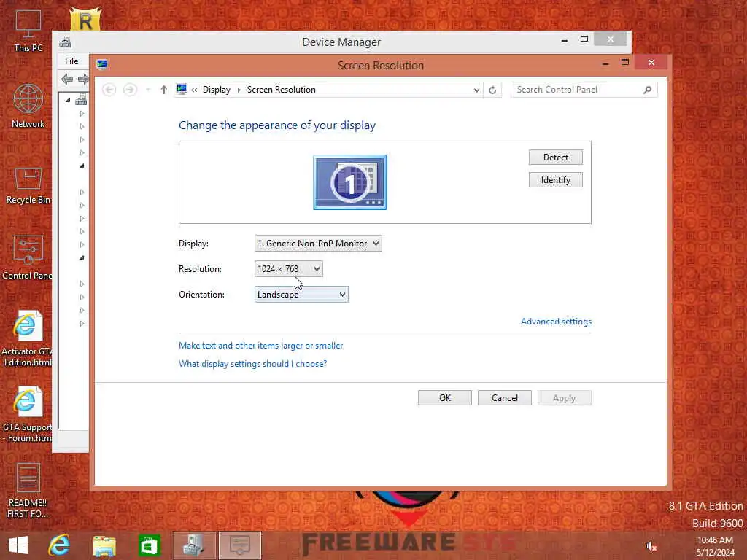747x560 pixels.
Task: Open 'What display settings should I choose?' link
Action: coord(252,364)
